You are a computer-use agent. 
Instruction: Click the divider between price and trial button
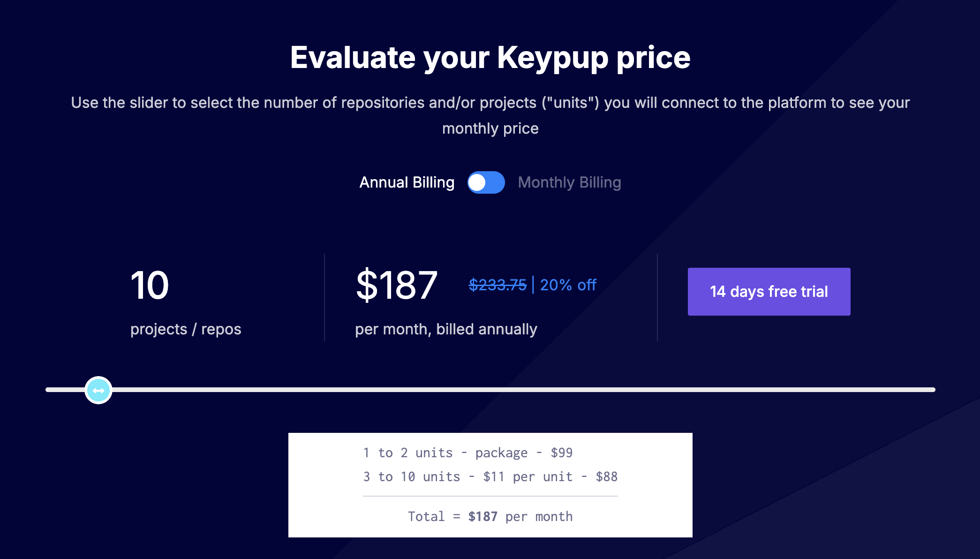point(658,297)
